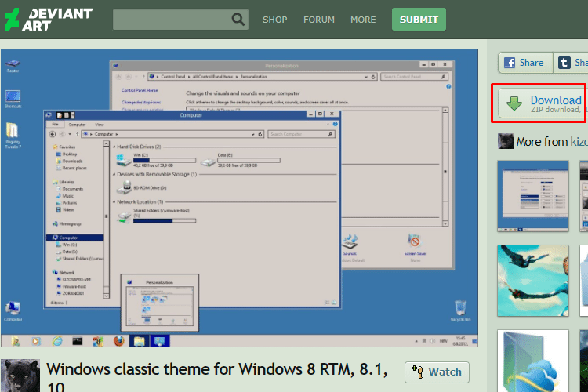Go to the DeviantArt home logo
Viewport: 588px width, 392px height.
click(49, 19)
